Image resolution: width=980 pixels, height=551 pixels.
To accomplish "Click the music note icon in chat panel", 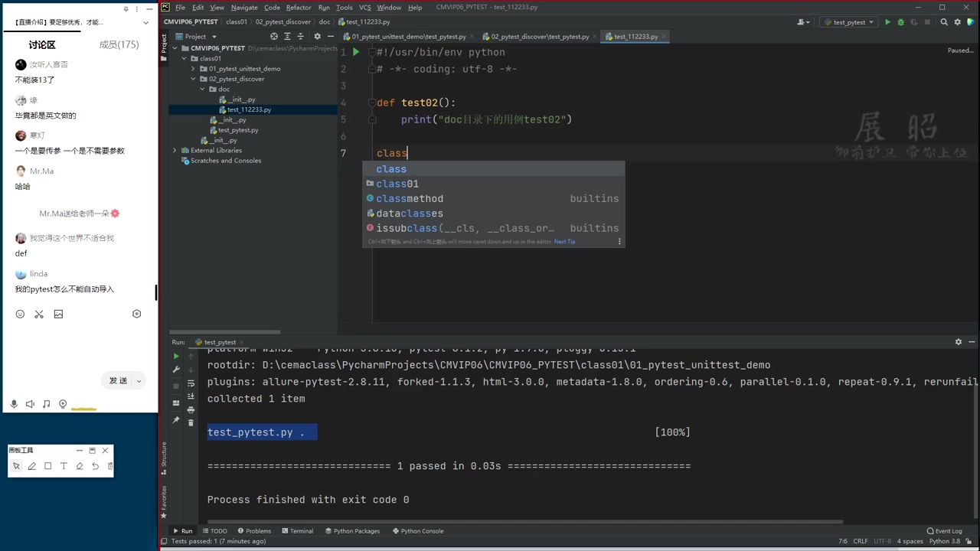I will (47, 404).
